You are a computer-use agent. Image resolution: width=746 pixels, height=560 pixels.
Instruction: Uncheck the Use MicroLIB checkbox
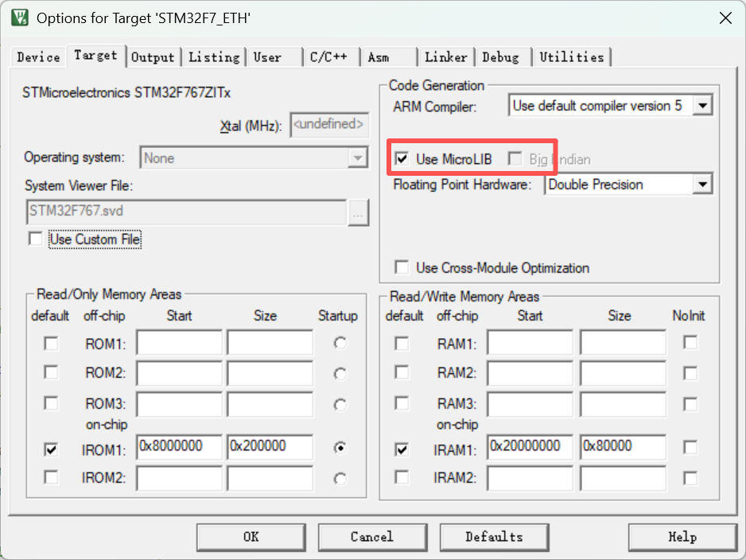click(x=402, y=158)
